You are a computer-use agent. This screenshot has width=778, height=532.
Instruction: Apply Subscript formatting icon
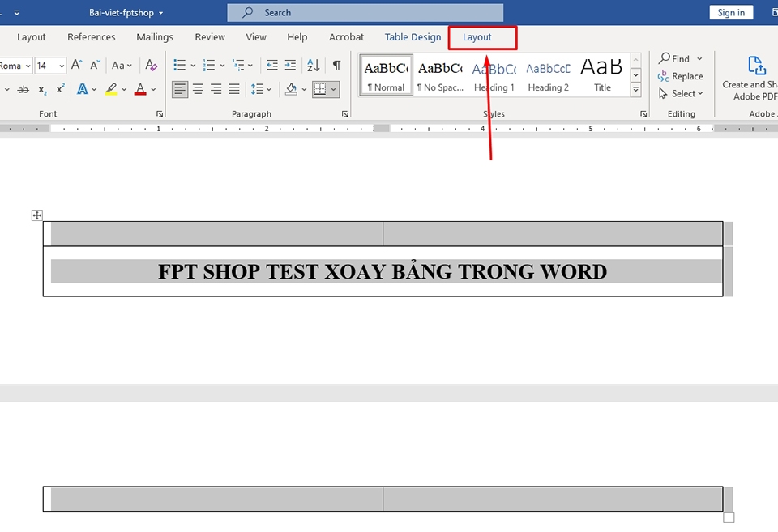coord(41,89)
